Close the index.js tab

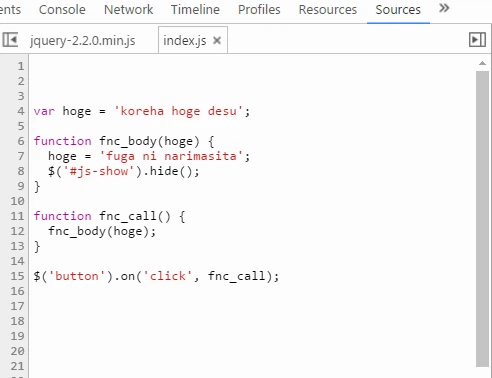pos(217,41)
